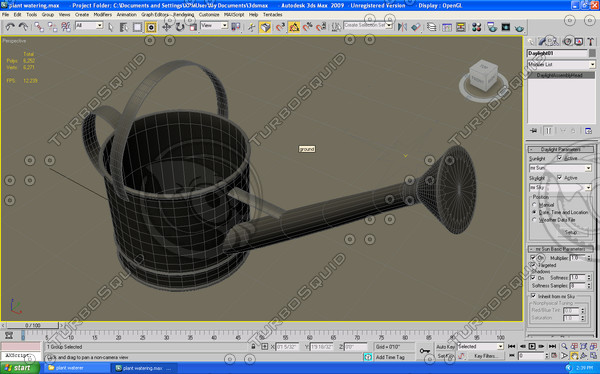
Task: Toggle the Targeted checkbox
Action: coord(533,265)
